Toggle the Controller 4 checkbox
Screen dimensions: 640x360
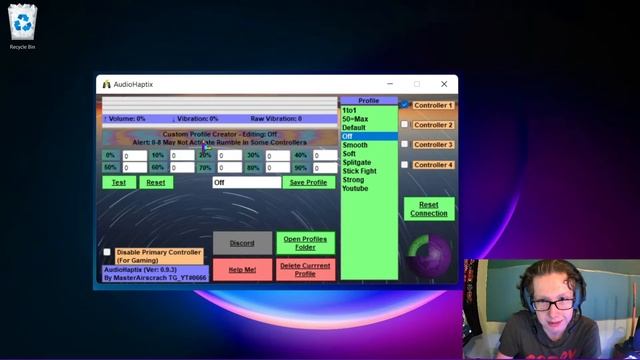tap(404, 164)
